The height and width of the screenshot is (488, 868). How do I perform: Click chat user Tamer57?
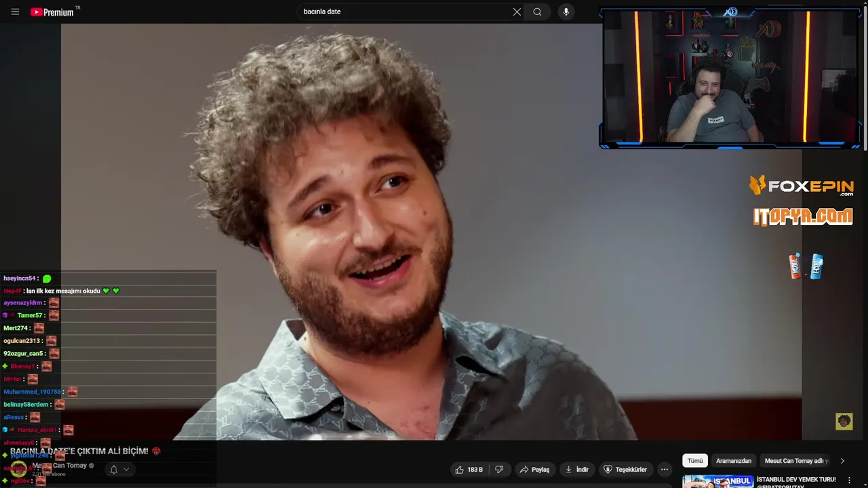coord(30,315)
